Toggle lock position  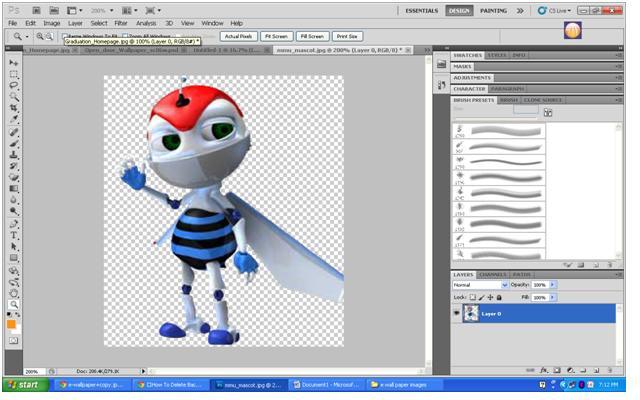pyautogui.click(x=490, y=297)
